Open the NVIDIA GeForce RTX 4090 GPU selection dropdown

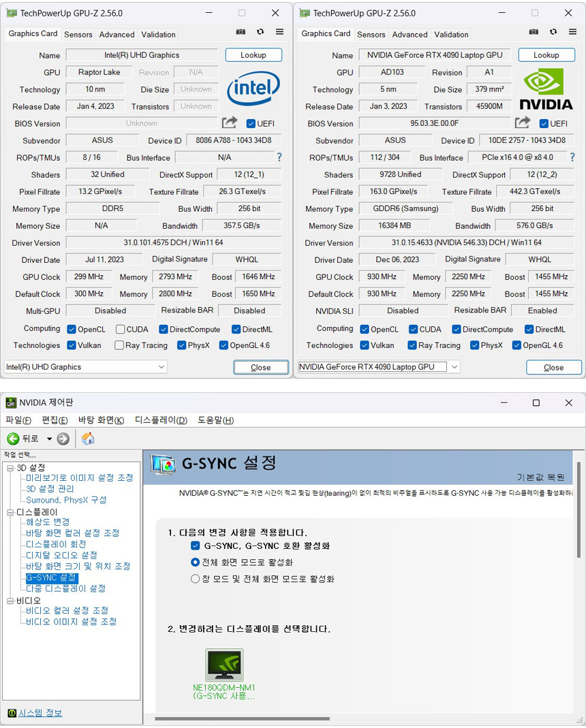tap(379, 367)
